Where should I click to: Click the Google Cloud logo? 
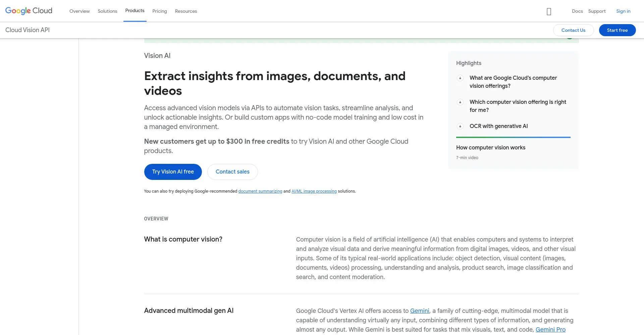tap(29, 11)
